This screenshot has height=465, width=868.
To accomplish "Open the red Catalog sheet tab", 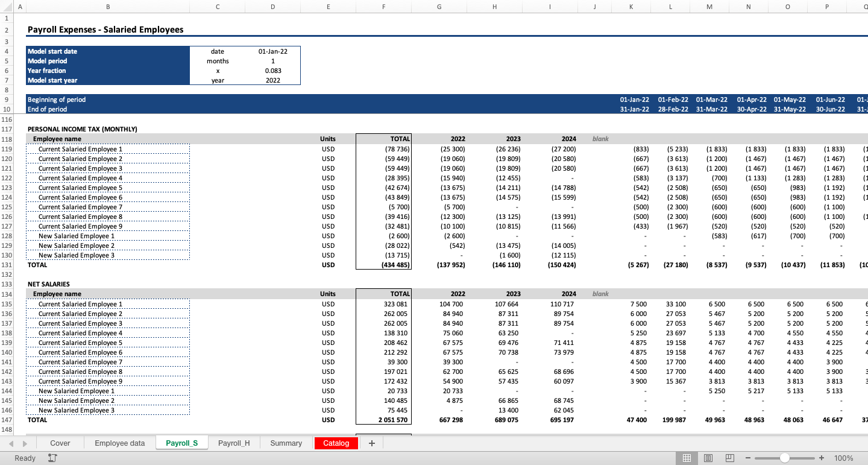I will pyautogui.click(x=336, y=443).
